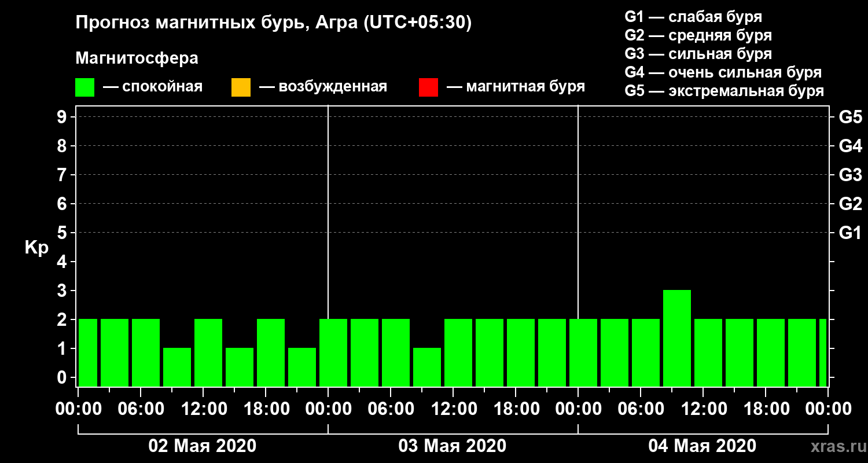Screen dimensions: 868x463
Task: Select the title 'Прогноз магнитных бурь, Агра (UTC+05:30)'
Action: [x=274, y=23]
